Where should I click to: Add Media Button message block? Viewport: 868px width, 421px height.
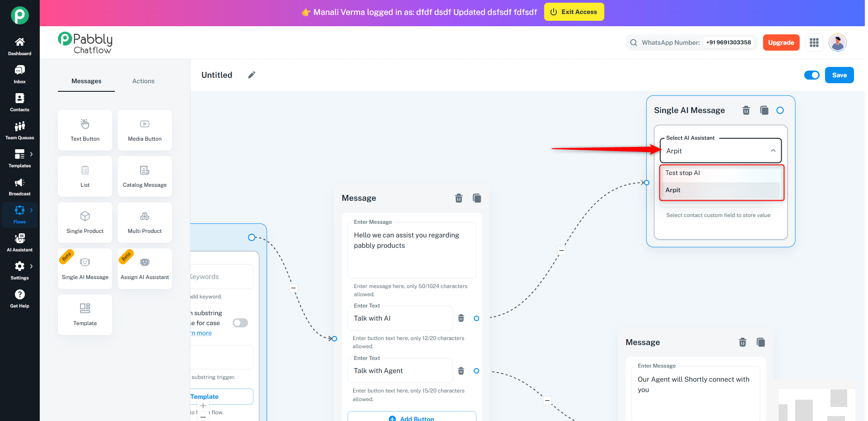tap(145, 130)
